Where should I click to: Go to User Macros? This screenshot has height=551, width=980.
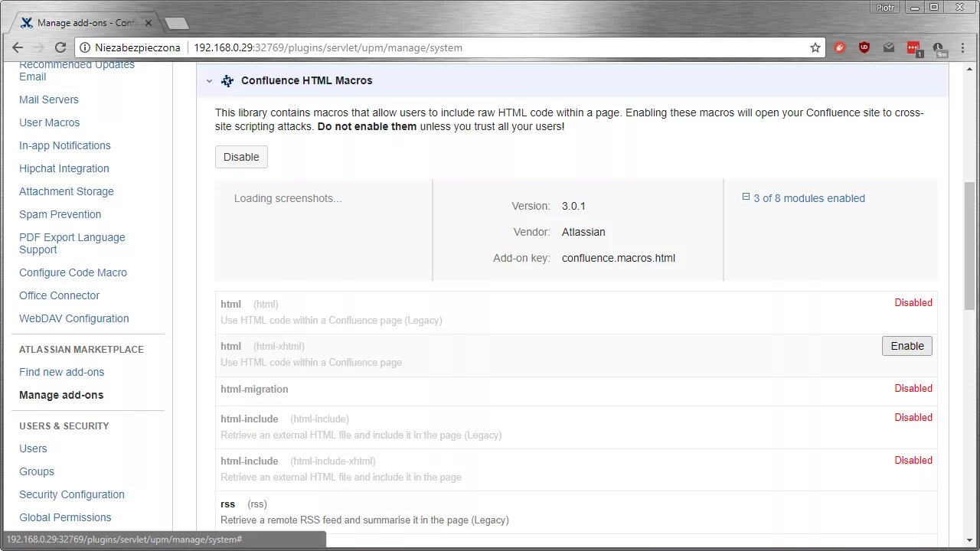pos(50,122)
